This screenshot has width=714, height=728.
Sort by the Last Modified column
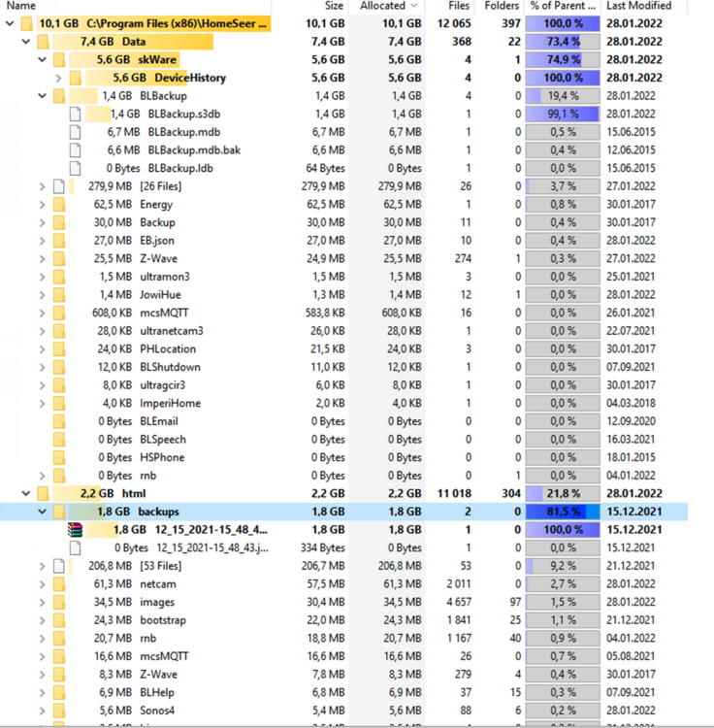click(639, 6)
